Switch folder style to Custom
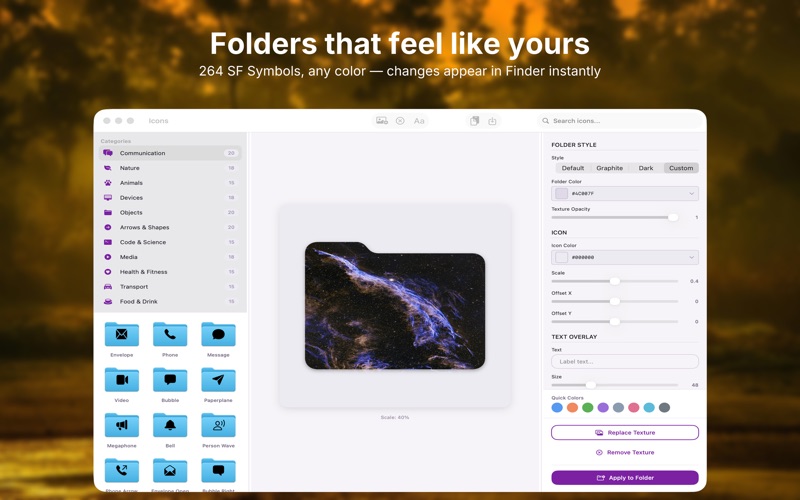This screenshot has height=500, width=800. 681,168
